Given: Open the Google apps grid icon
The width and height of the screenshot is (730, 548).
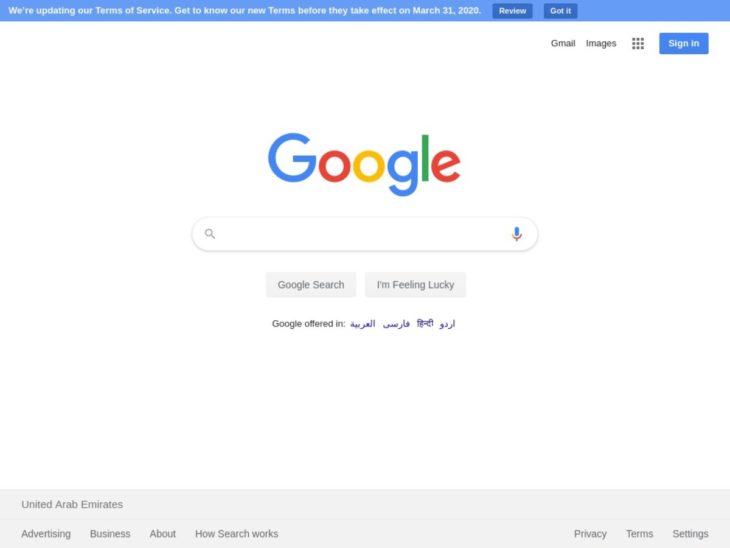Looking at the screenshot, I should 638,43.
